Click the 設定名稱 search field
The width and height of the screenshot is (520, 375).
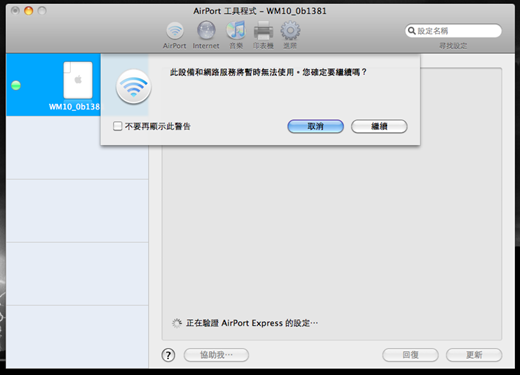click(453, 31)
